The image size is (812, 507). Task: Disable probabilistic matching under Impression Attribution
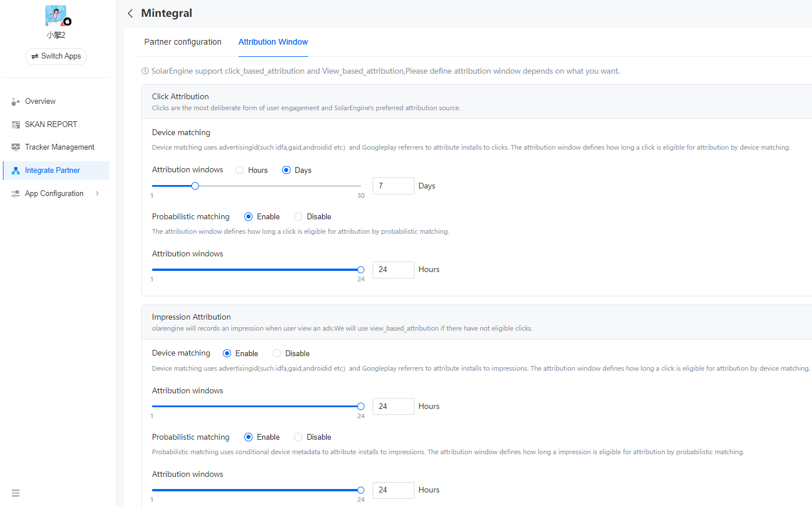coord(298,437)
